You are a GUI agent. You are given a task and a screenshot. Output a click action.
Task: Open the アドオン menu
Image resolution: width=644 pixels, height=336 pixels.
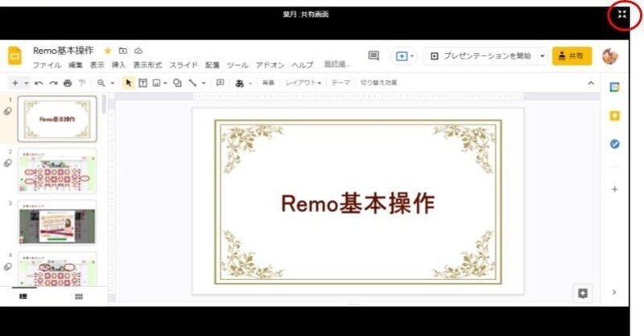[270, 65]
